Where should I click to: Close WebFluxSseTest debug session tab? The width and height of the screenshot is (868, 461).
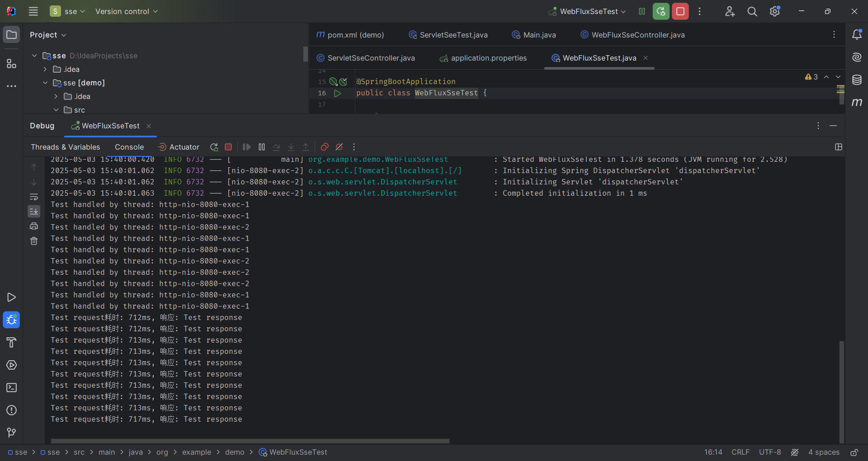pos(149,126)
